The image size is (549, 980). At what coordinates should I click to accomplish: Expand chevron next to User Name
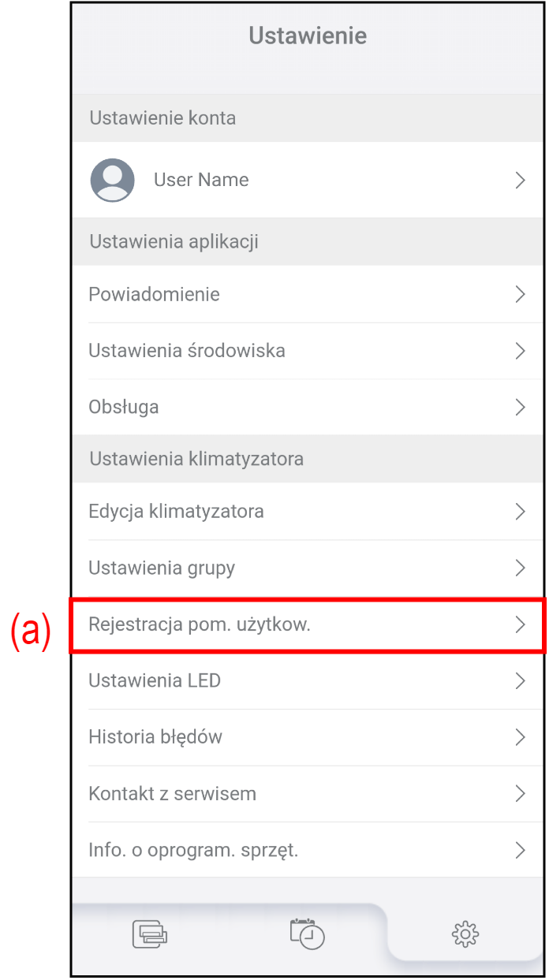(520, 180)
